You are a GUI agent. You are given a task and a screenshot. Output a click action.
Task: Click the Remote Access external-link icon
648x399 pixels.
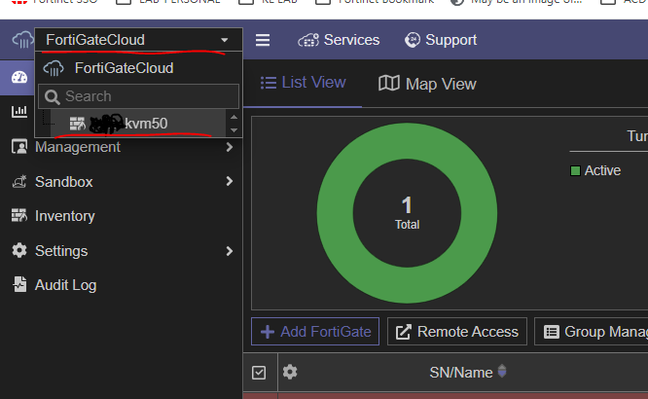[403, 332]
